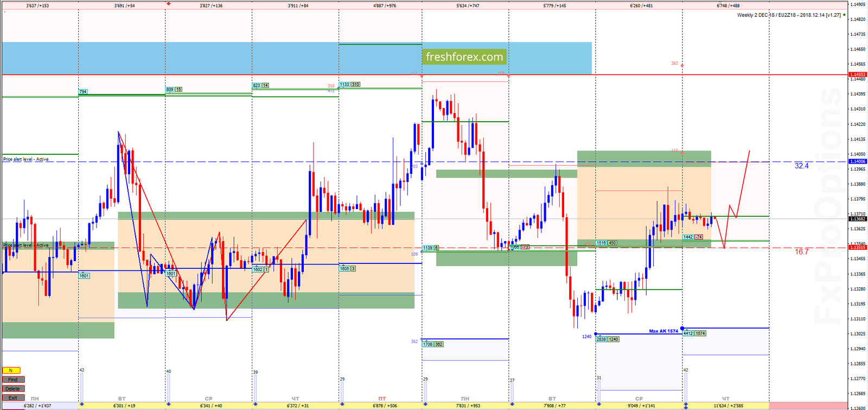Click the Delete button
Screen dimensions: 868x410
coord(13,389)
